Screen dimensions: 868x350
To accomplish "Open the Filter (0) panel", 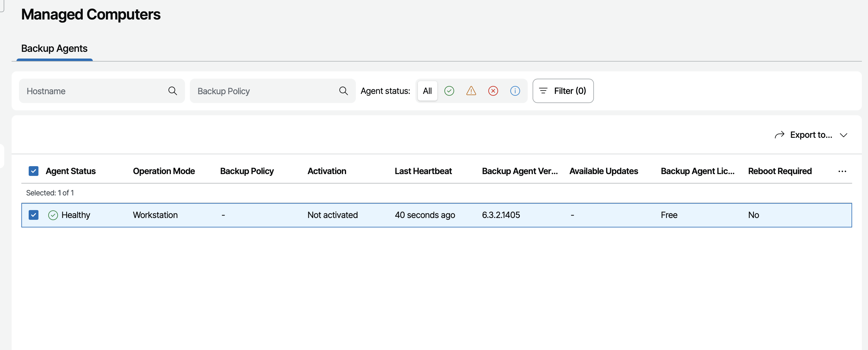I will (x=563, y=91).
